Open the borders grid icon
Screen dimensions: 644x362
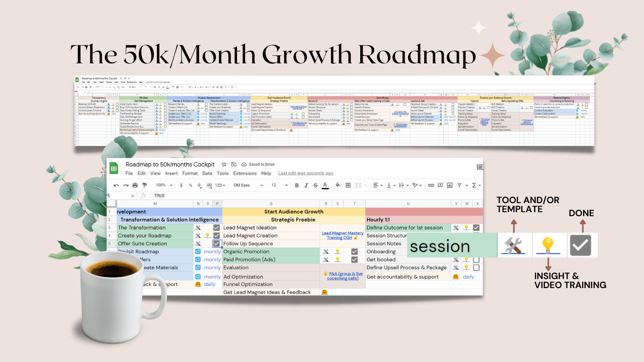tap(348, 185)
